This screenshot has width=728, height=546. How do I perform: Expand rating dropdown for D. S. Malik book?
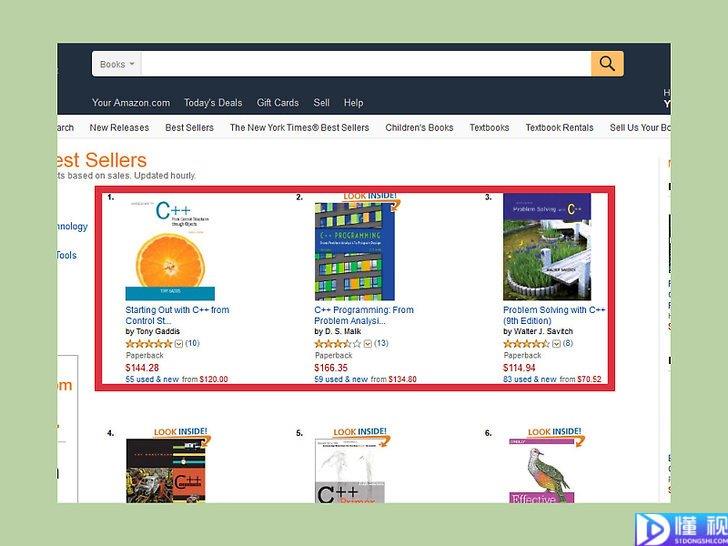368,344
